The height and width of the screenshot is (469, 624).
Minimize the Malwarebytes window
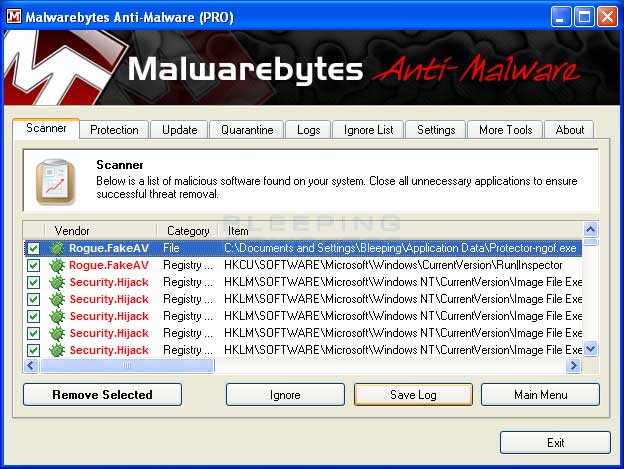point(560,17)
